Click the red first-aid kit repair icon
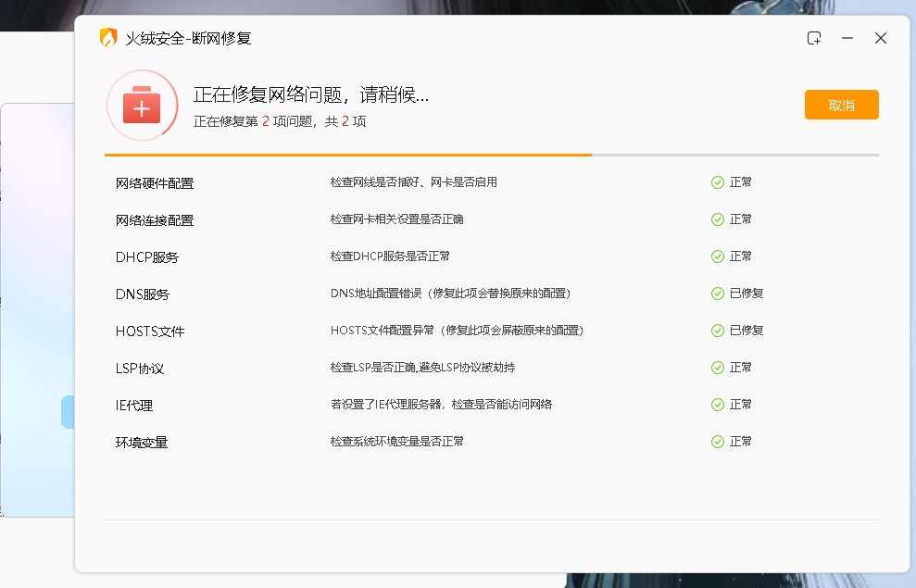 point(142,106)
